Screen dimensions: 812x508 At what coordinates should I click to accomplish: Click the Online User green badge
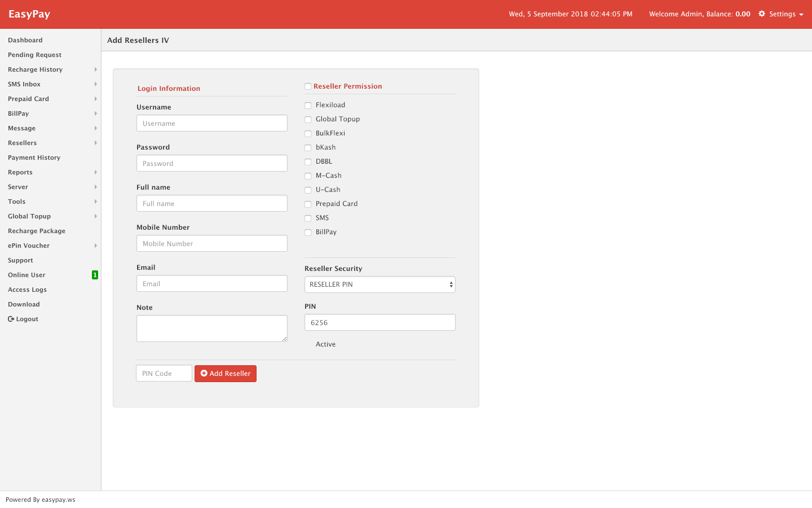[95, 275]
